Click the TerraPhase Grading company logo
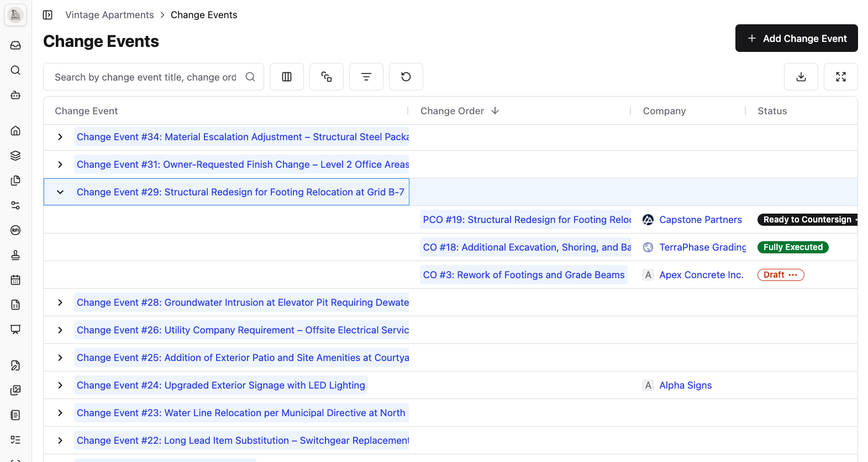The width and height of the screenshot is (868, 462). point(648,247)
